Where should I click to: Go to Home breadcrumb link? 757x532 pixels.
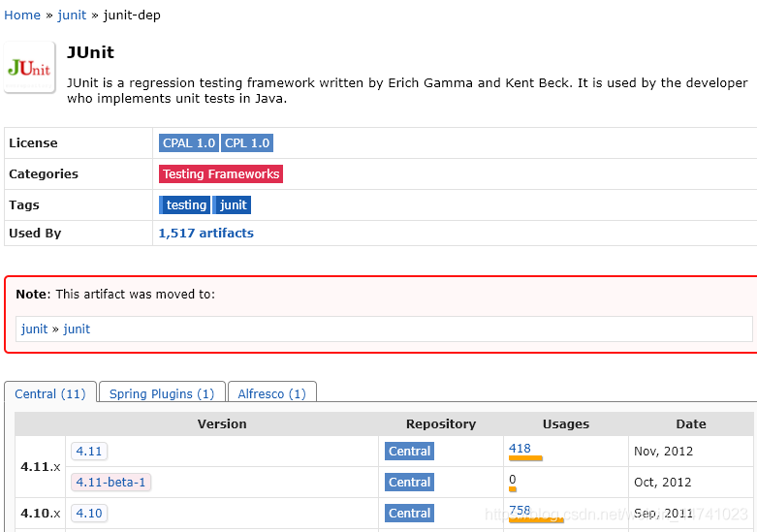click(22, 15)
